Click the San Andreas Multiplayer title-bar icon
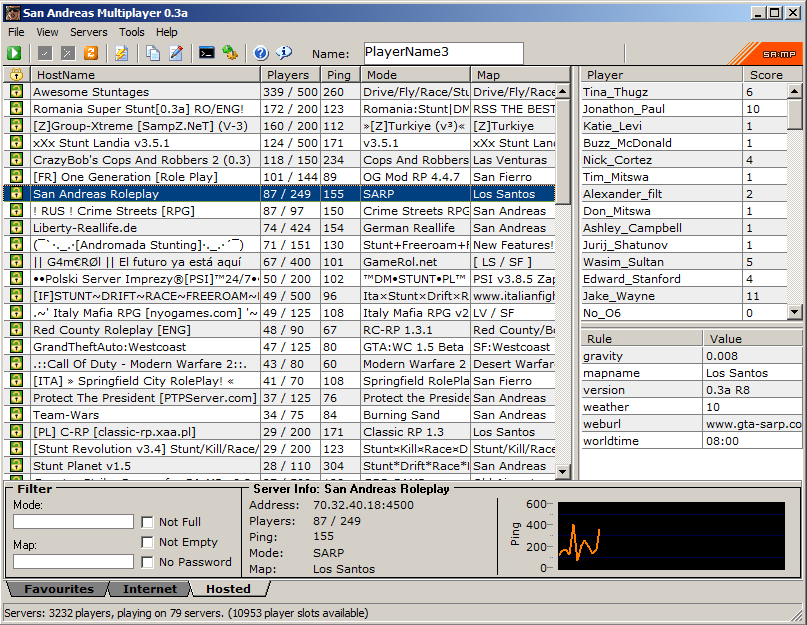The height and width of the screenshot is (625, 807). 13,13
